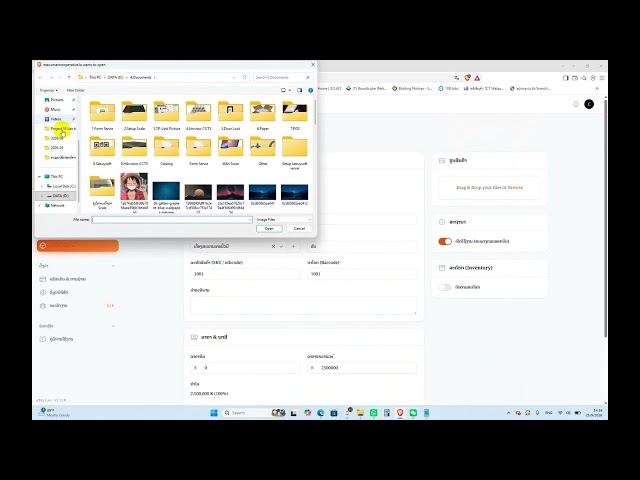Open the Bidding Notices bookmark

click(412, 88)
